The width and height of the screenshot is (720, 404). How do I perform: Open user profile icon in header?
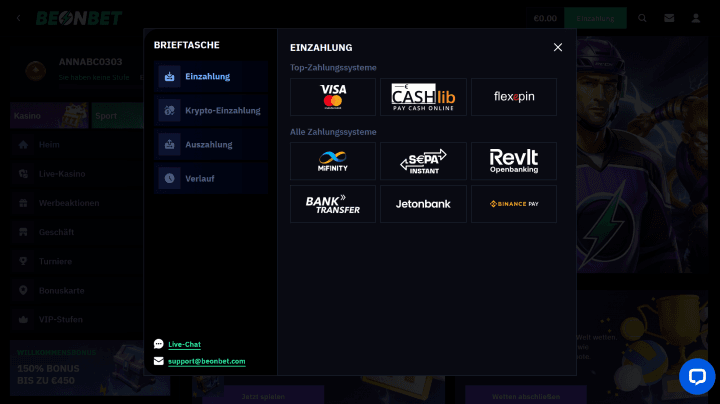696,18
